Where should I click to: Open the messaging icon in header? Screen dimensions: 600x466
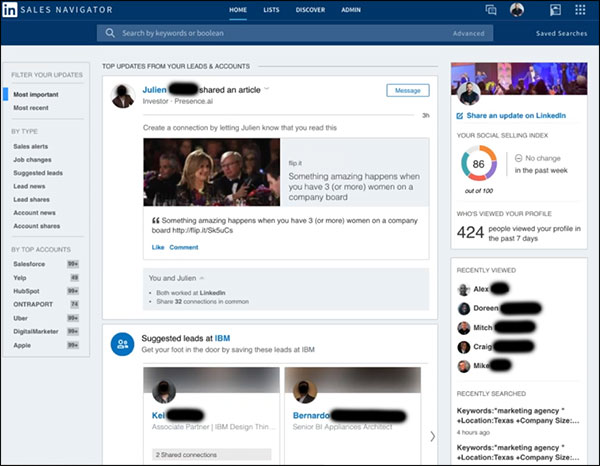tap(491, 10)
